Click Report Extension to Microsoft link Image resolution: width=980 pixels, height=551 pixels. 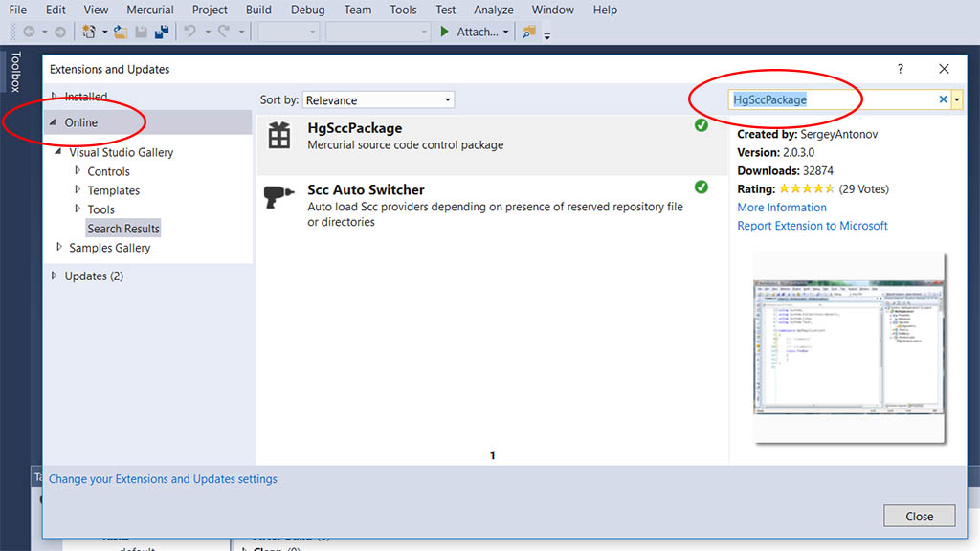[x=812, y=226]
